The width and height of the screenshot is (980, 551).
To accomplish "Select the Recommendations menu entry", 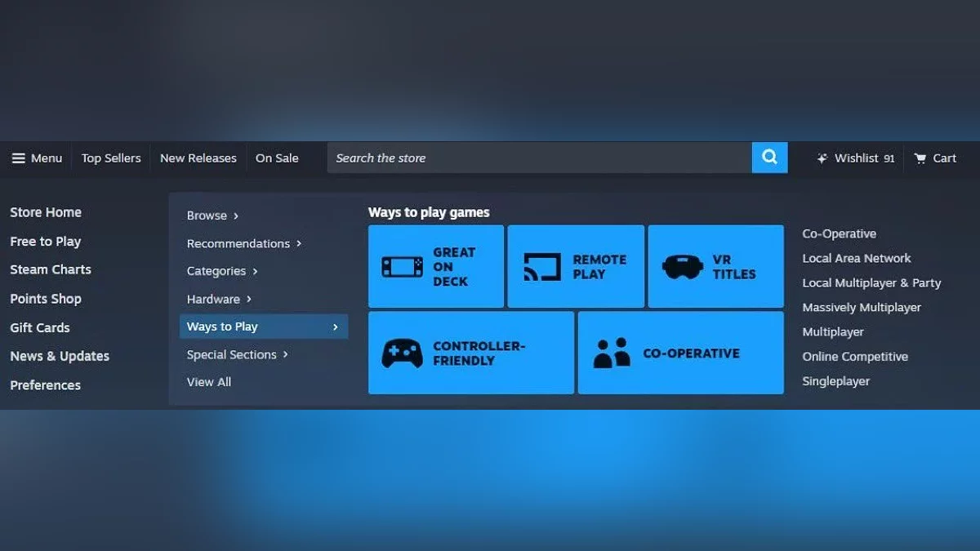I will pyautogui.click(x=238, y=243).
